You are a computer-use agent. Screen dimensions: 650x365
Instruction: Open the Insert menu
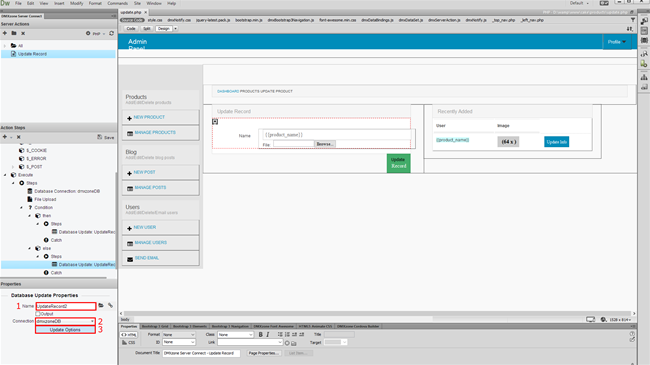[x=59, y=3]
